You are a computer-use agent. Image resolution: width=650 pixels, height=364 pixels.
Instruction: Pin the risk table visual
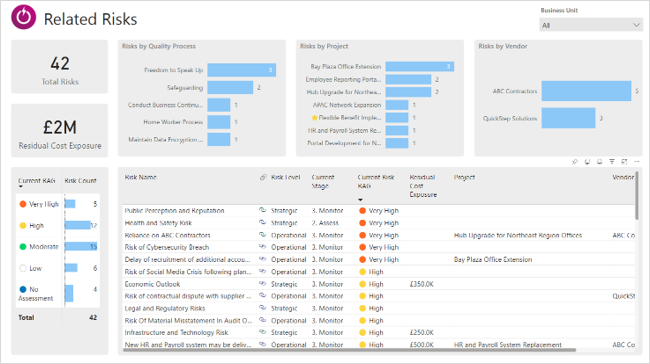tap(575, 162)
